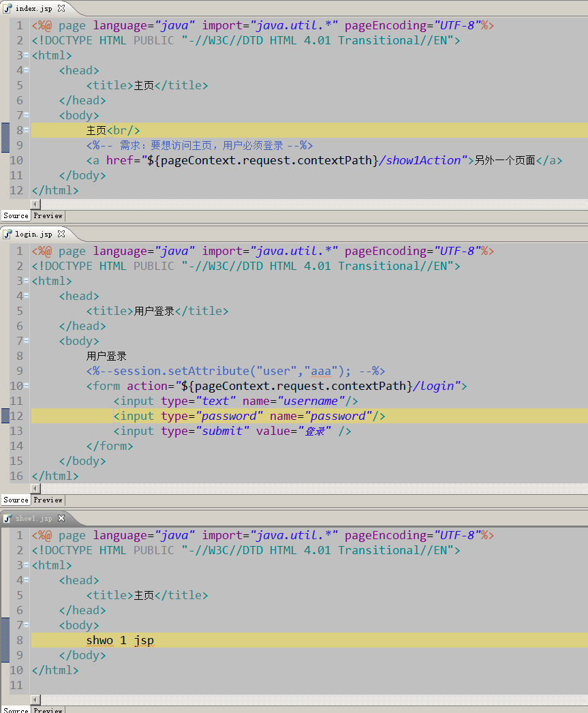Click the scroll-left arrow in login.jsp editor
Image resolution: width=588 pixels, height=713 pixels.
(35, 488)
